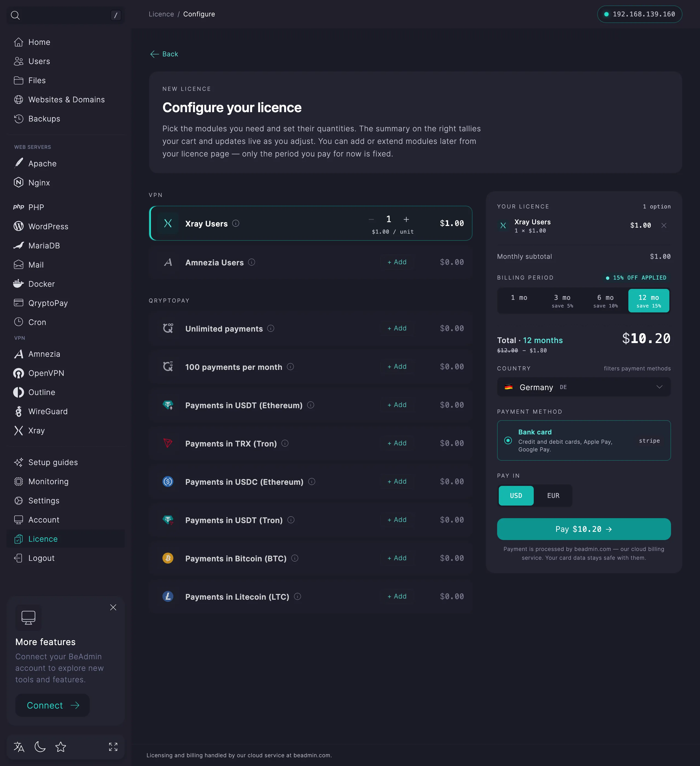The height and width of the screenshot is (766, 700).
Task: Click the Bitcoin coin icon
Action: [x=168, y=558]
